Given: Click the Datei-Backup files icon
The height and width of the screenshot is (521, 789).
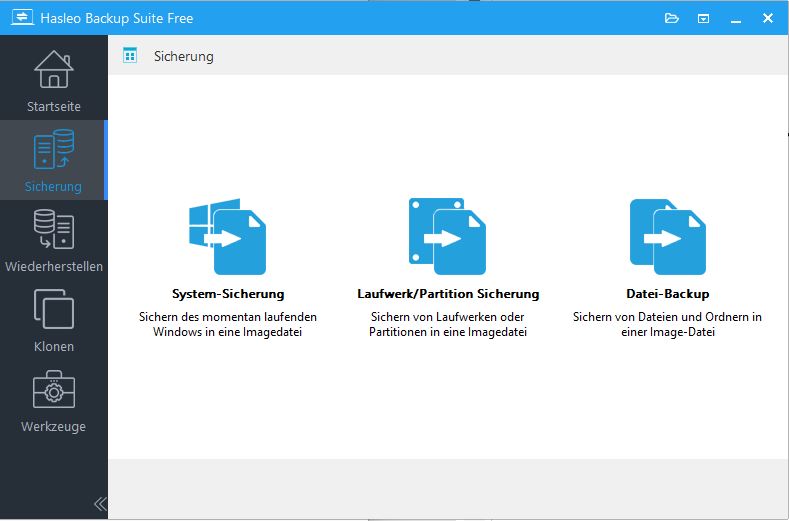Looking at the screenshot, I should pos(668,237).
